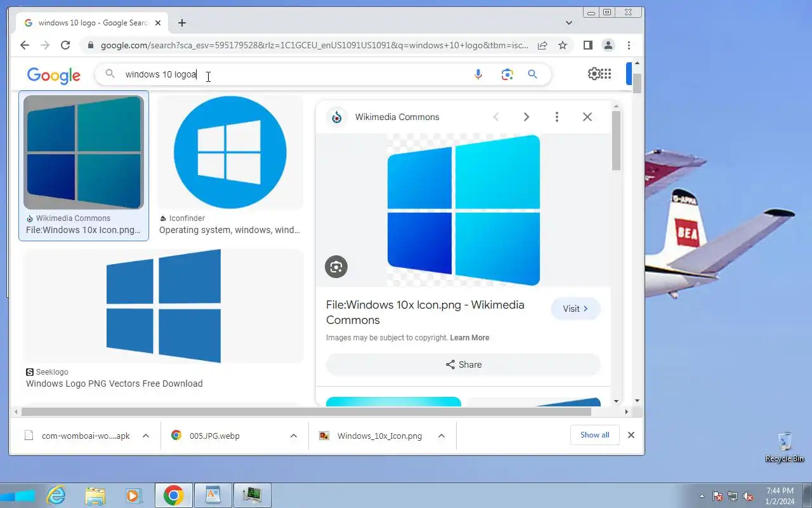The image size is (812, 508).
Task: Search inside image with Lens overlay button
Action: point(336,267)
